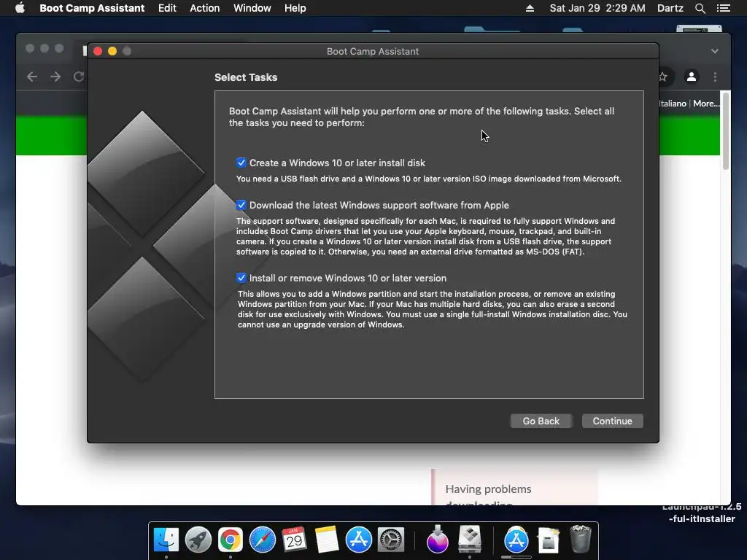Launch Google Chrome from the Dock

(x=231, y=540)
